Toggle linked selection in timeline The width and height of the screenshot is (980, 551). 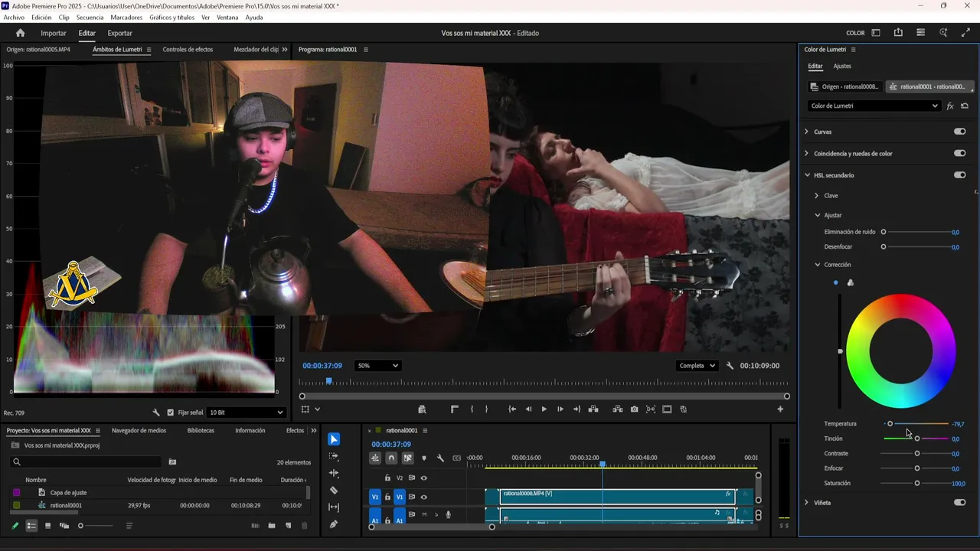[407, 458]
